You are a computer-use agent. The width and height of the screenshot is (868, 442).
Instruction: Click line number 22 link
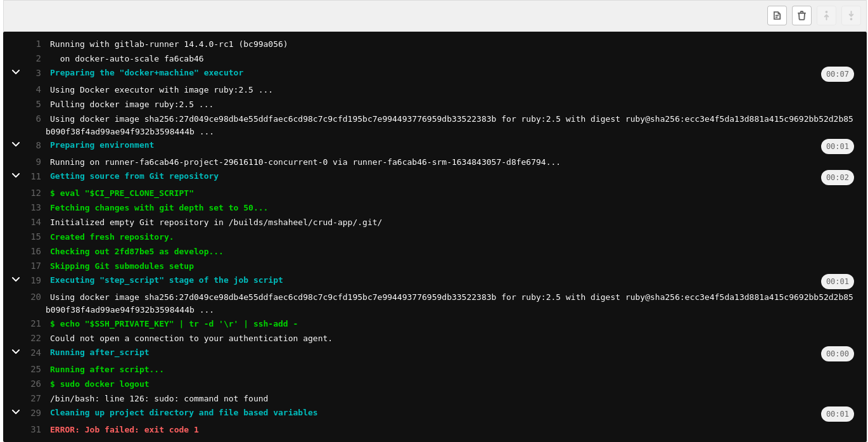click(x=35, y=339)
